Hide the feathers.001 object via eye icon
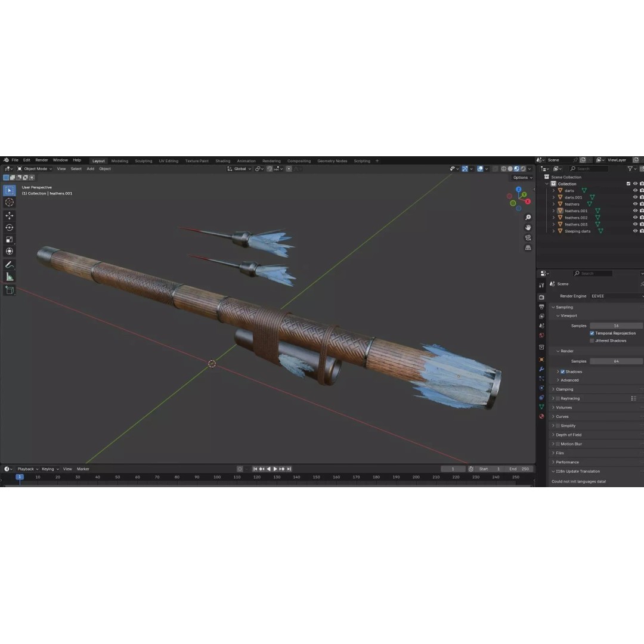This screenshot has height=644, width=644. [x=635, y=210]
